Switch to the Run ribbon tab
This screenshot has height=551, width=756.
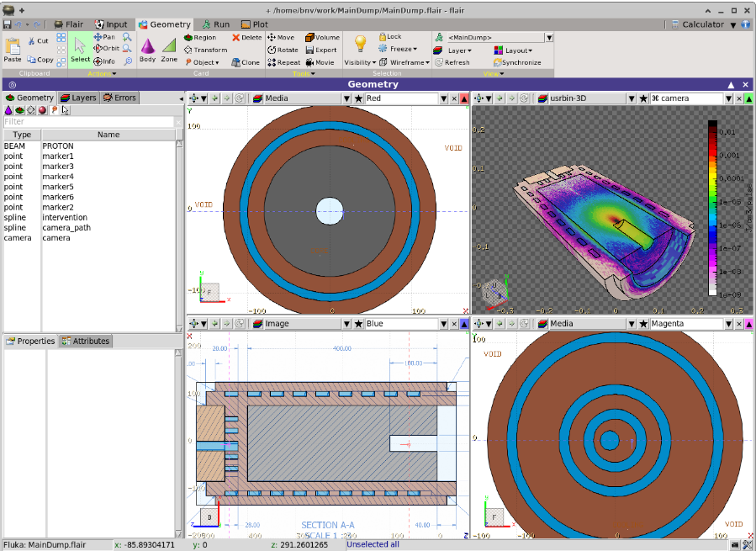pyautogui.click(x=216, y=24)
